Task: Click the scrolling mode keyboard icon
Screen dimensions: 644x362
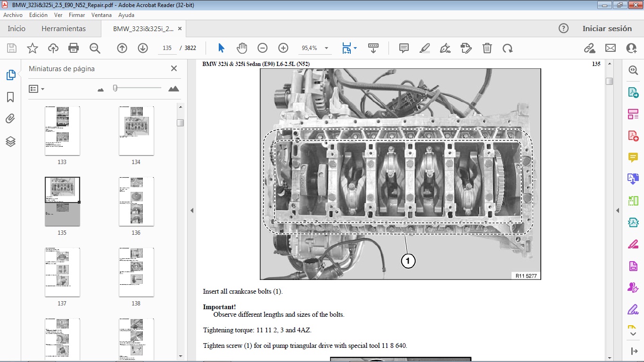Action: [373, 48]
